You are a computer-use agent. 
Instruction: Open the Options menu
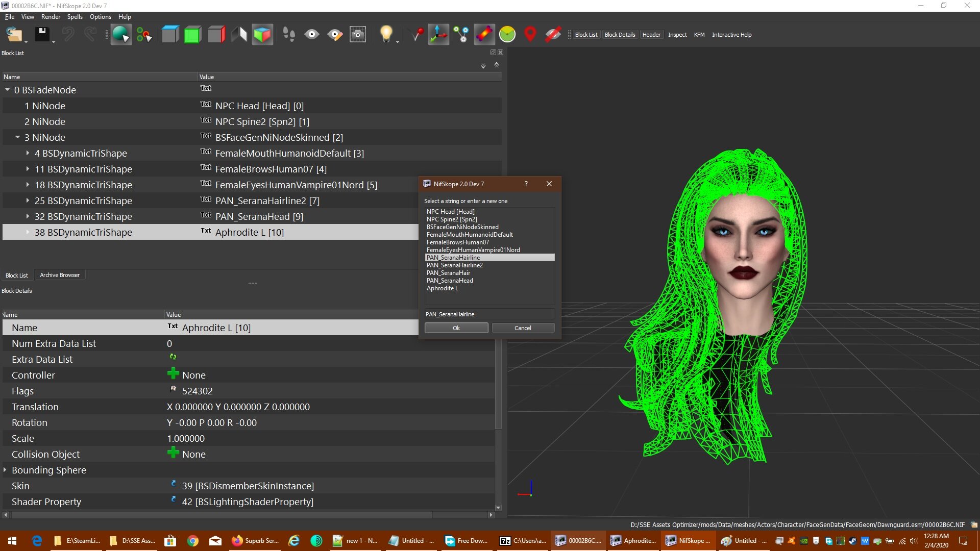pyautogui.click(x=101, y=17)
